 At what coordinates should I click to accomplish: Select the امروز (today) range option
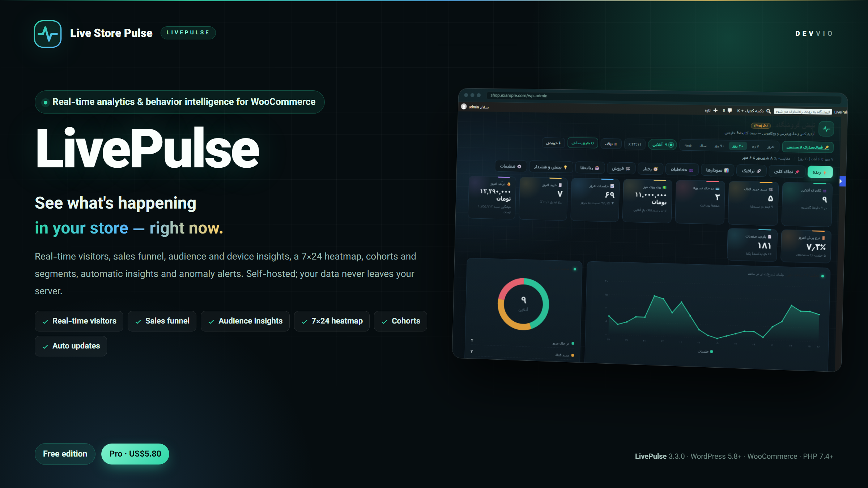[771, 147]
